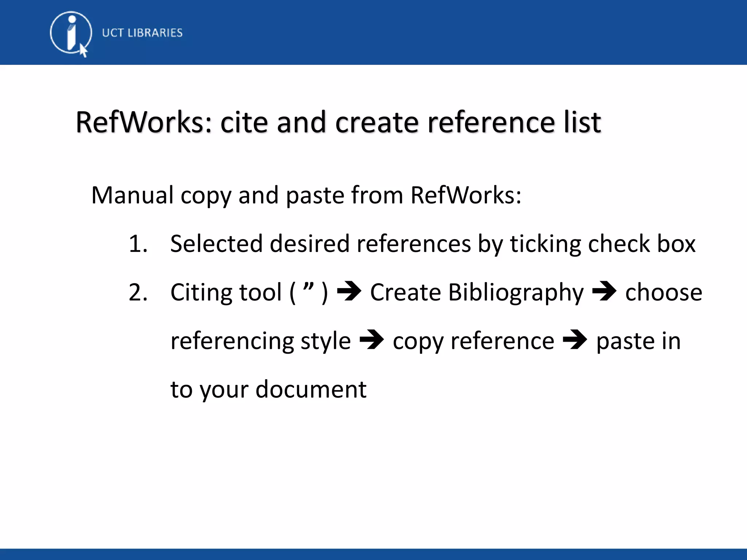Click the 'to your document' line
This screenshot has height=560, width=747.
pyautogui.click(x=268, y=390)
